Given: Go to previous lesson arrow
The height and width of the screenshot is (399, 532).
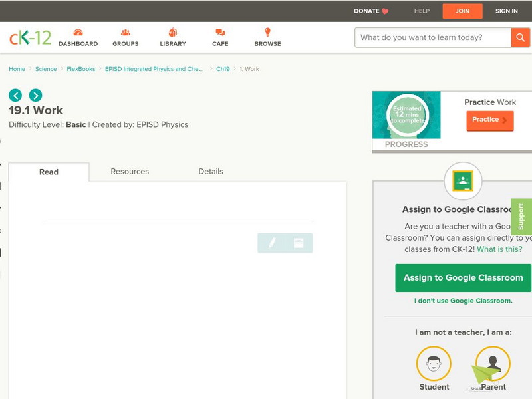Looking at the screenshot, I should tap(15, 95).
